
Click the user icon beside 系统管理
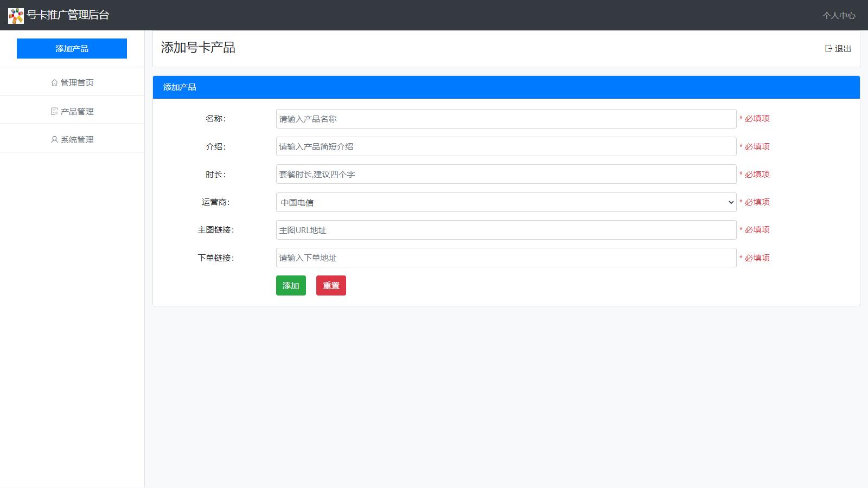(x=54, y=140)
